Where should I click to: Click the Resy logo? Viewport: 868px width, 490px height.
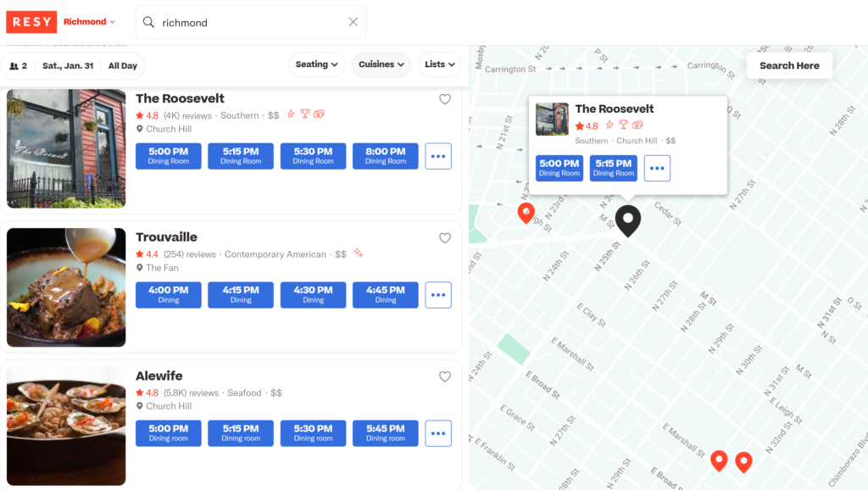pyautogui.click(x=31, y=22)
